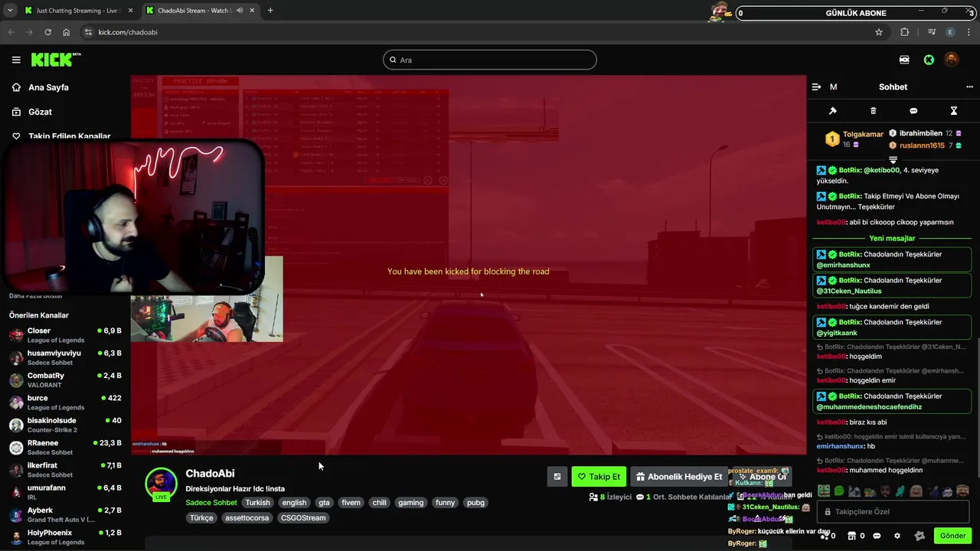This screenshot has width=980, height=551.
Task: Click Abonelik Hediye Et button
Action: click(x=679, y=477)
